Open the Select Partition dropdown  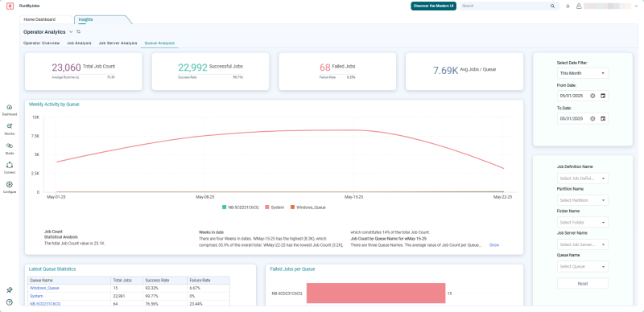pos(582,200)
